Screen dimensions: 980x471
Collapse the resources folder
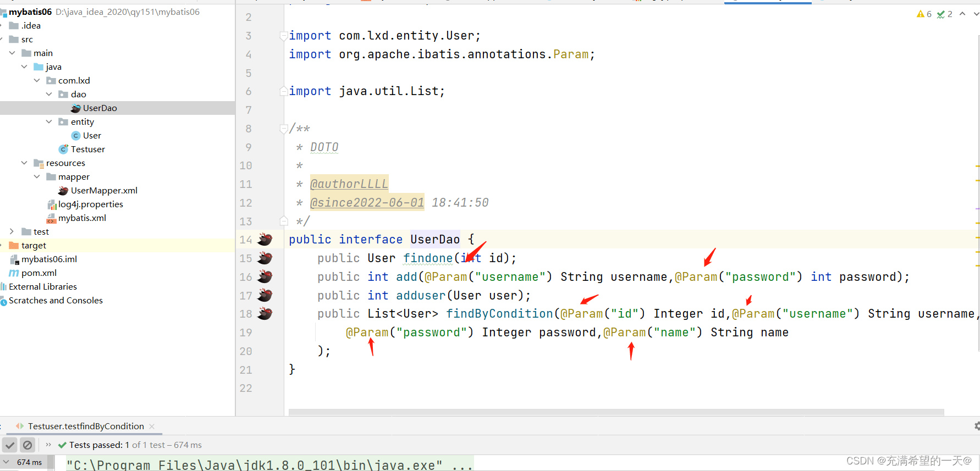[x=24, y=163]
